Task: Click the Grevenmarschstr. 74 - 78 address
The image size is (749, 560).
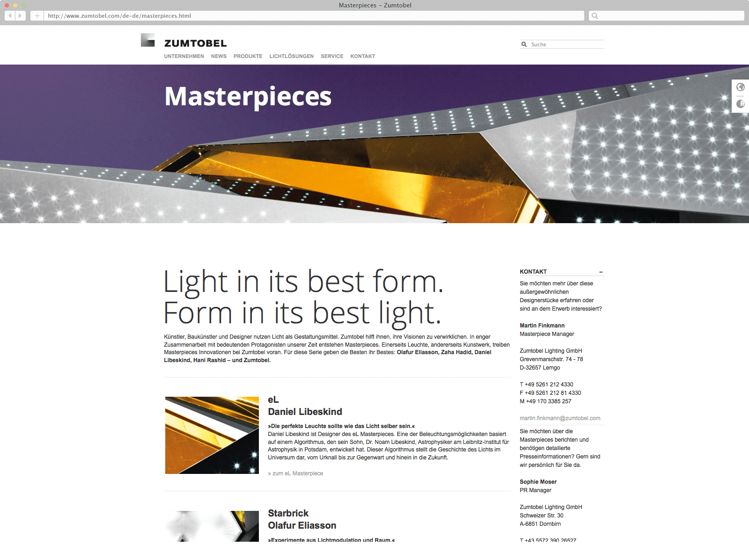Action: (x=551, y=359)
